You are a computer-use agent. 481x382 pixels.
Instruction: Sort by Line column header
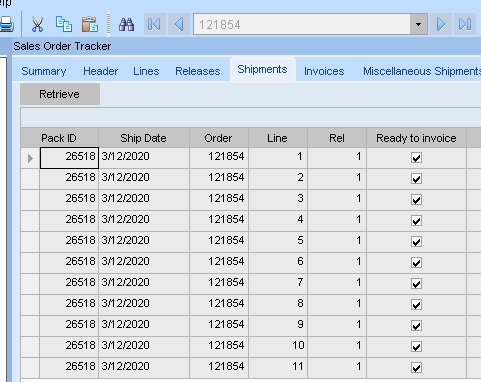(278, 138)
